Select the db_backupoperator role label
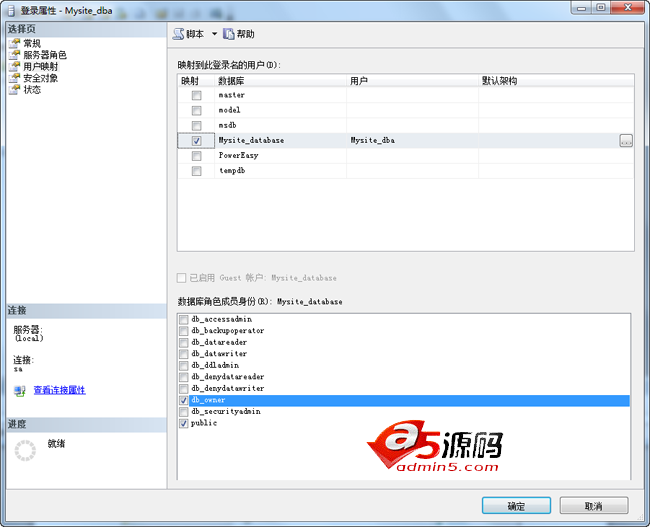 [228, 331]
